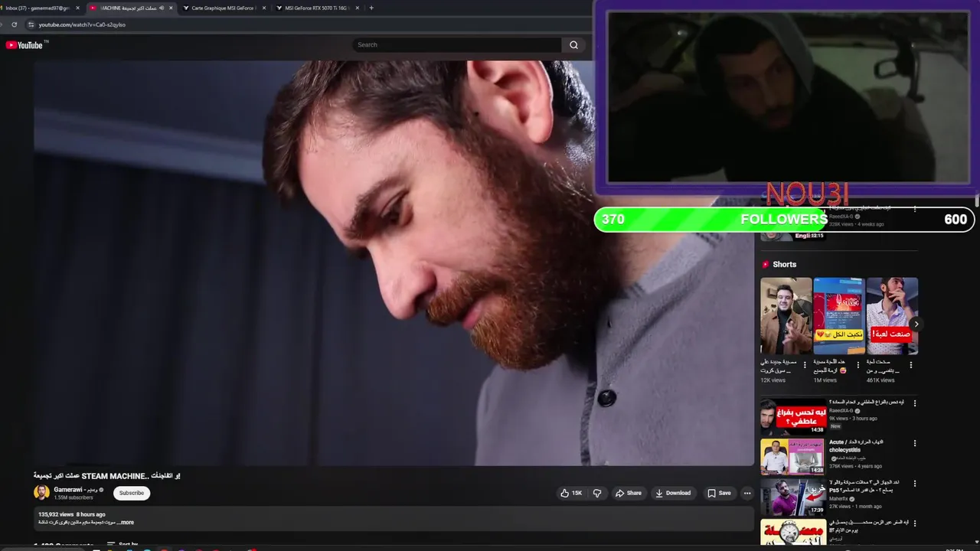Screen dimensions: 980x551
Task: Click the Shorts section icon
Action: coord(765,264)
